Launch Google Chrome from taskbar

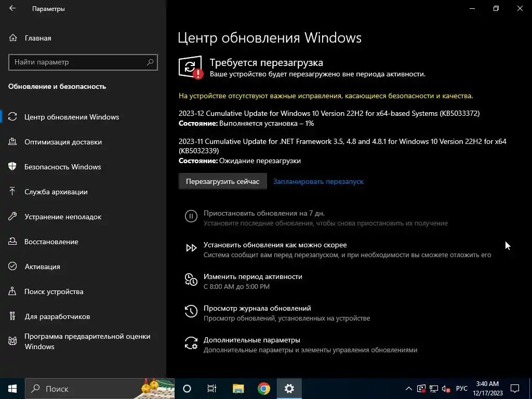[x=263, y=389]
